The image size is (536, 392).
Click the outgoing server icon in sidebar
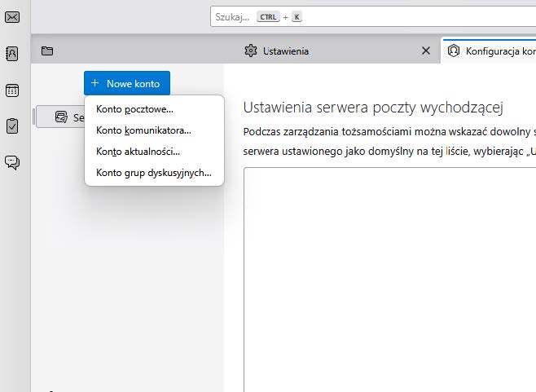coord(61,117)
